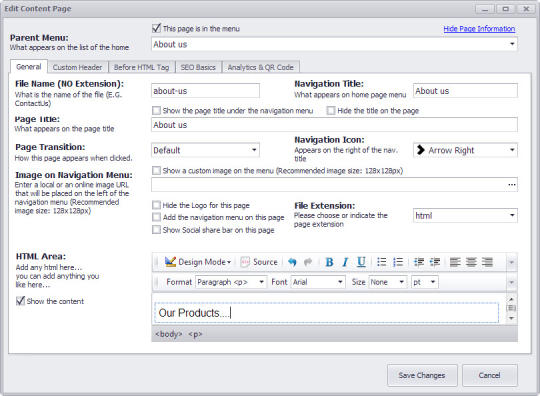Viewport: 540px width, 396px height.
Task: Click the 'Hide Page Information' link
Action: [479, 29]
